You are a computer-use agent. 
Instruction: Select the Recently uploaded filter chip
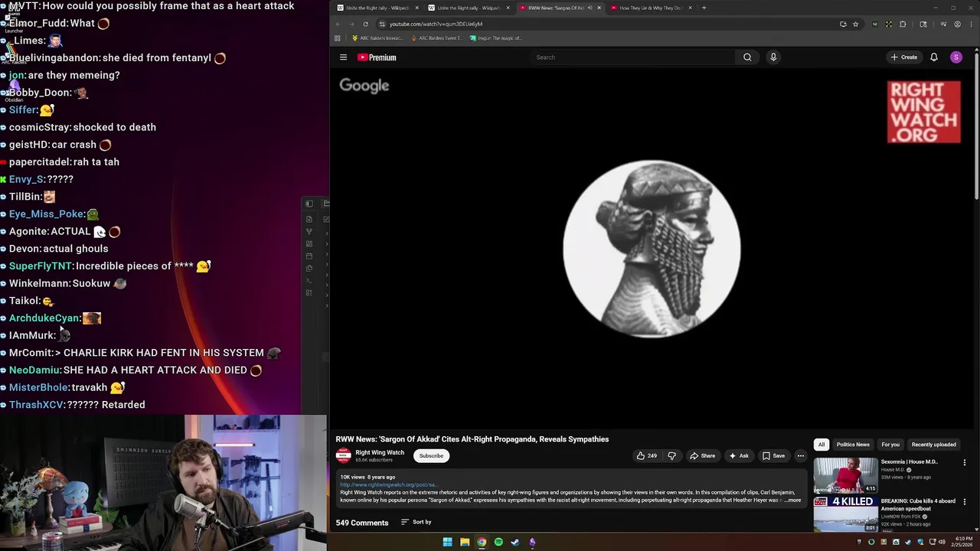933,445
